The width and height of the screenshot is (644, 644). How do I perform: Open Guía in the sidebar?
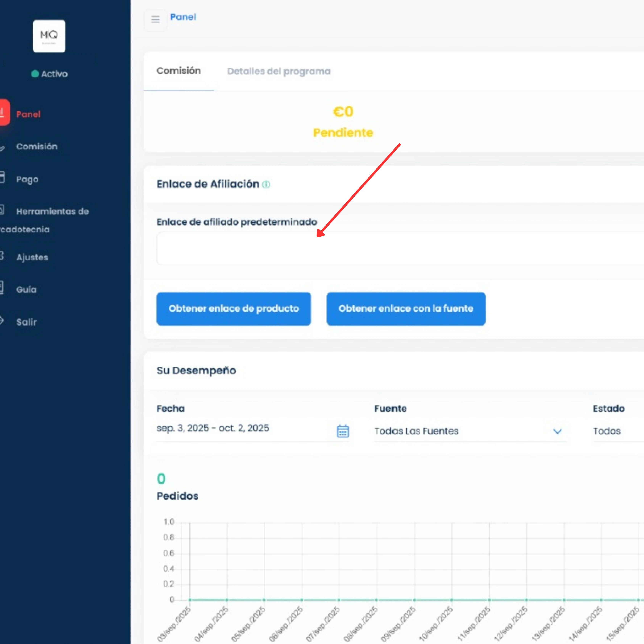coord(26,289)
